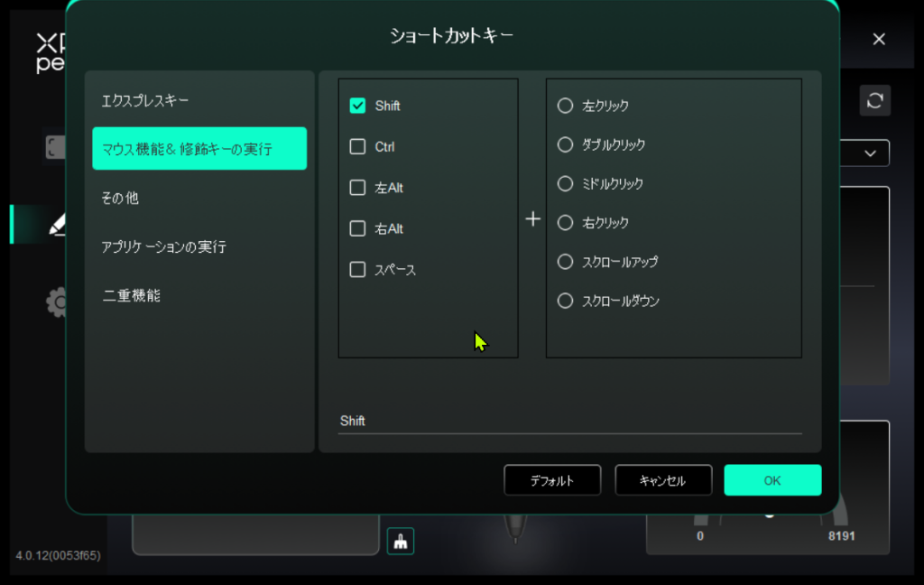924x585 pixels.
Task: Expand the dropdown behind the dialog
Action: point(869,153)
